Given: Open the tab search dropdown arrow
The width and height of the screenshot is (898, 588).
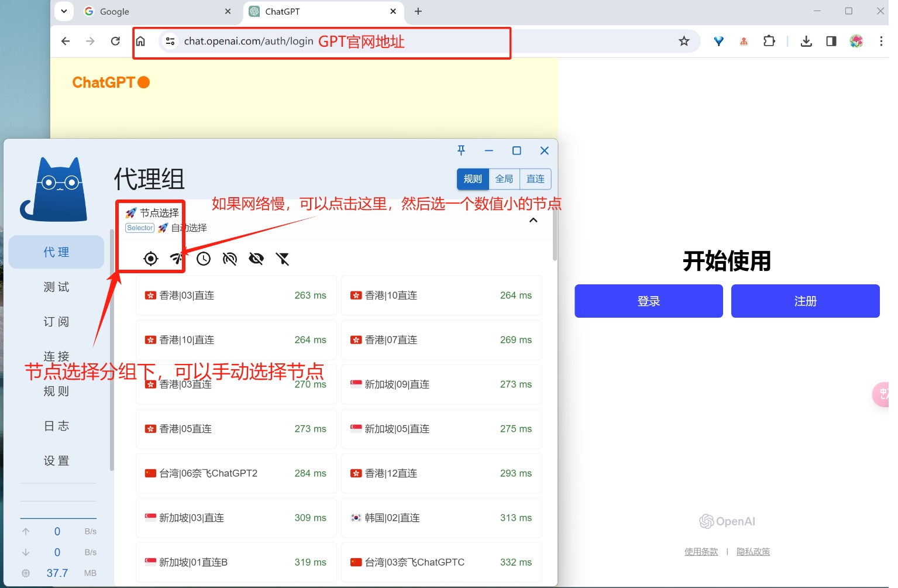Looking at the screenshot, I should click(64, 11).
